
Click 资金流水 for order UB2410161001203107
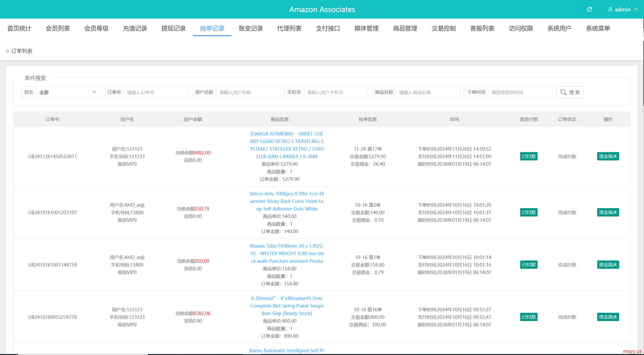coord(608,212)
